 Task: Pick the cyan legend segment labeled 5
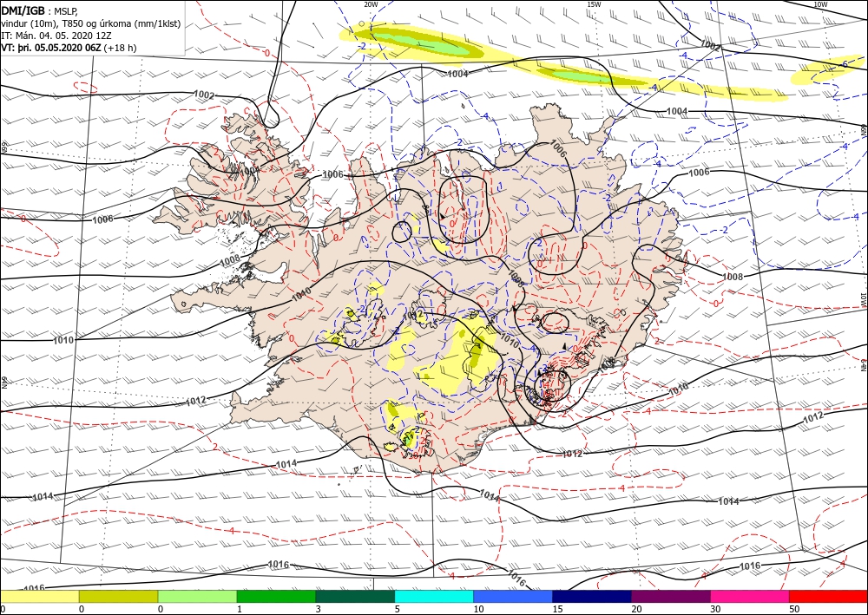tap(434, 596)
